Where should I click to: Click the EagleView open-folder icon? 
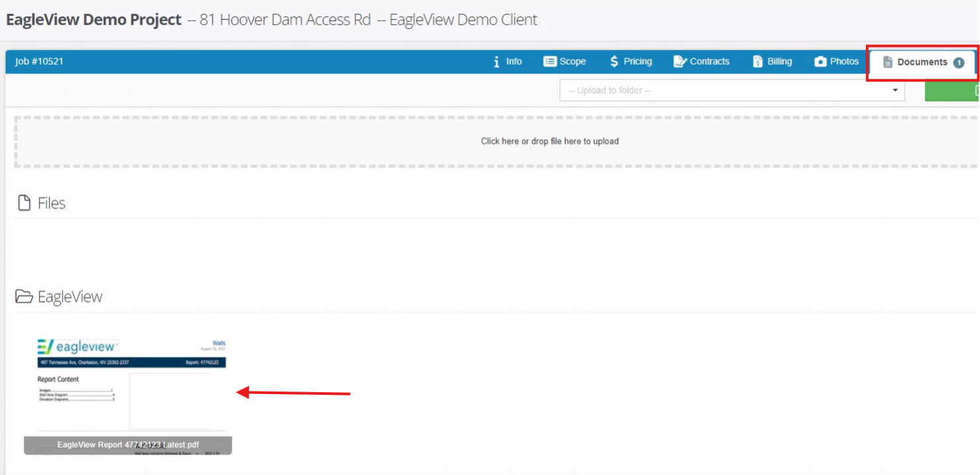[x=24, y=296]
